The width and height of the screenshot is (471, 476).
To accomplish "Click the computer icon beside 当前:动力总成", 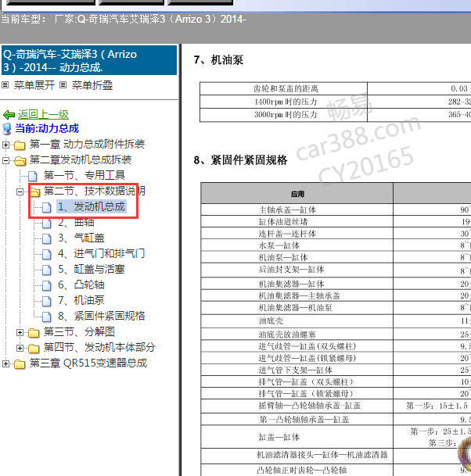I will point(7,129).
